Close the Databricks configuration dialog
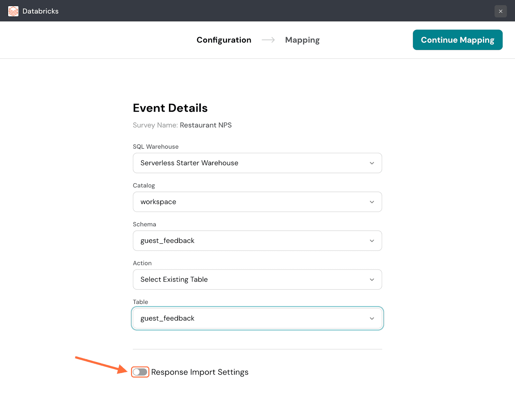Viewport: 515px width, 420px height. 501,11
